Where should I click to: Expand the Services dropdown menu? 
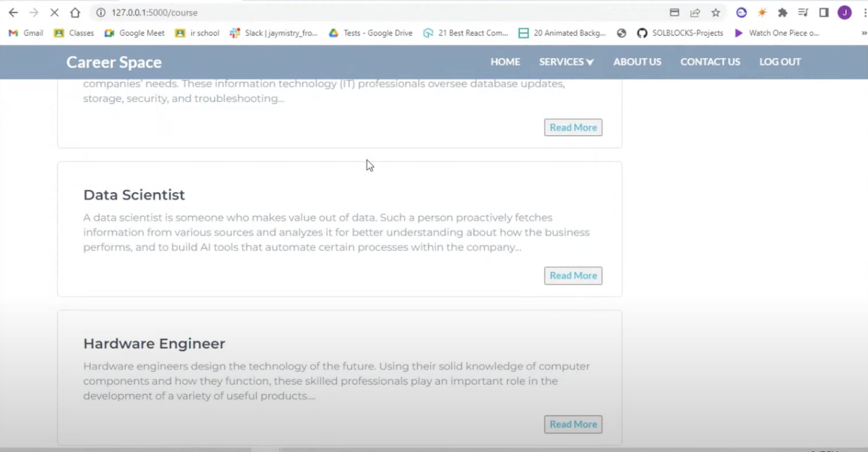pos(566,62)
